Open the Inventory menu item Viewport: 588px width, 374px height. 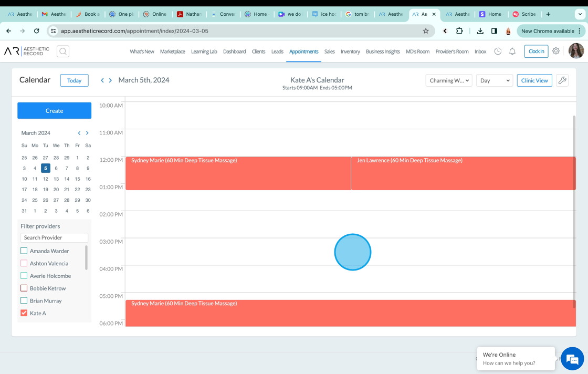tap(350, 51)
